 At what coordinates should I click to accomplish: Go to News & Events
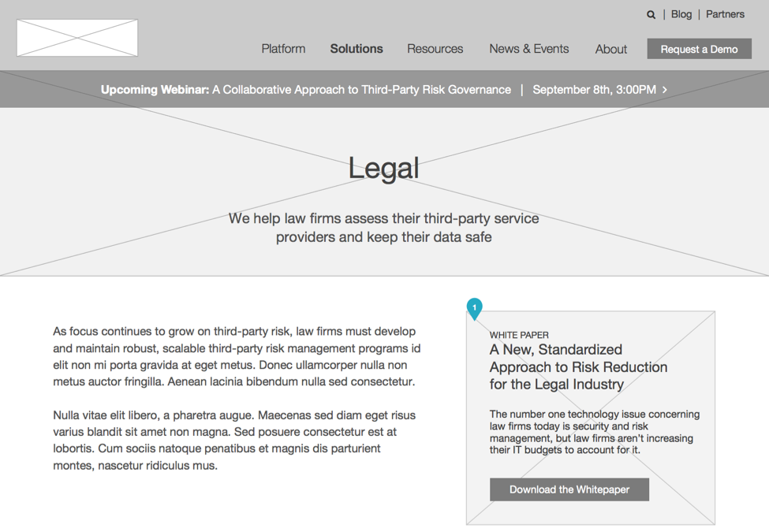click(528, 49)
